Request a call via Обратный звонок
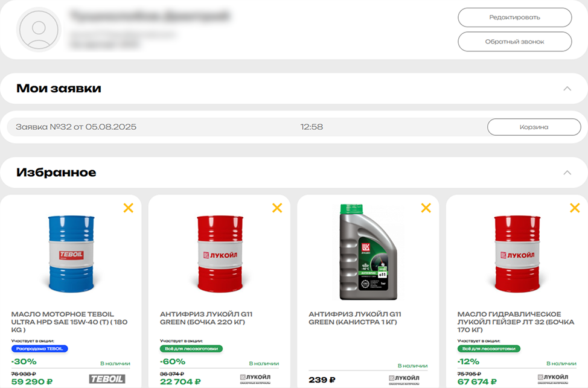The width and height of the screenshot is (588, 388). 514,42
